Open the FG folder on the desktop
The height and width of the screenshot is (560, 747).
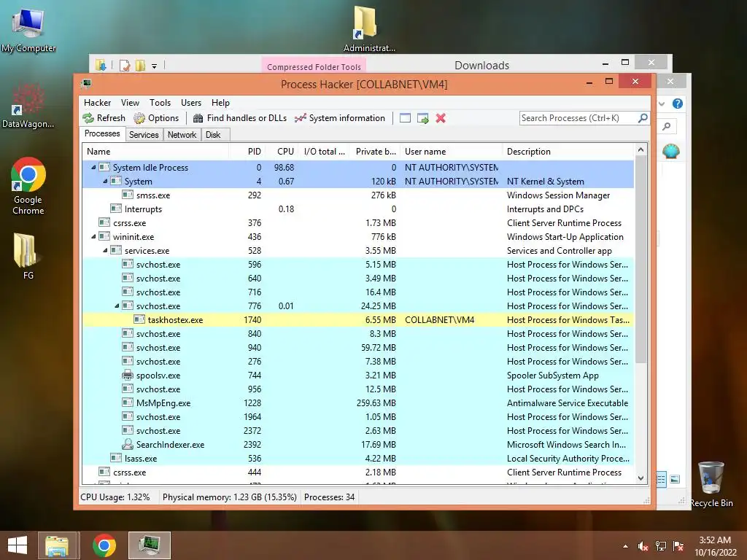pos(28,256)
